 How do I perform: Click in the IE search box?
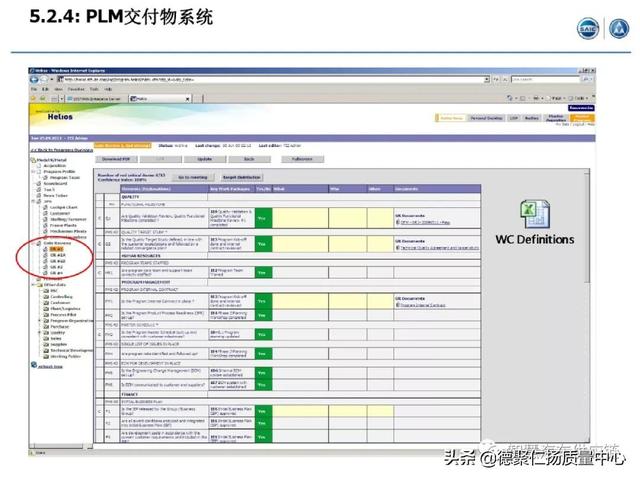[545, 79]
